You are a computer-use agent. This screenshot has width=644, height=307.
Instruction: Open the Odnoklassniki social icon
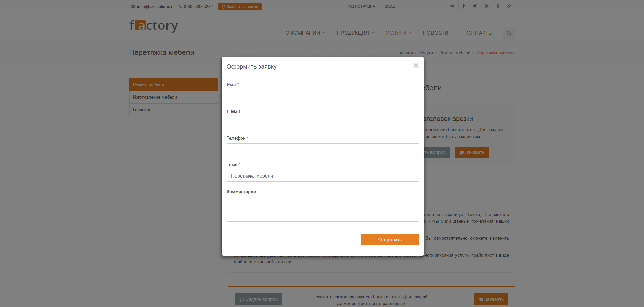click(x=498, y=6)
